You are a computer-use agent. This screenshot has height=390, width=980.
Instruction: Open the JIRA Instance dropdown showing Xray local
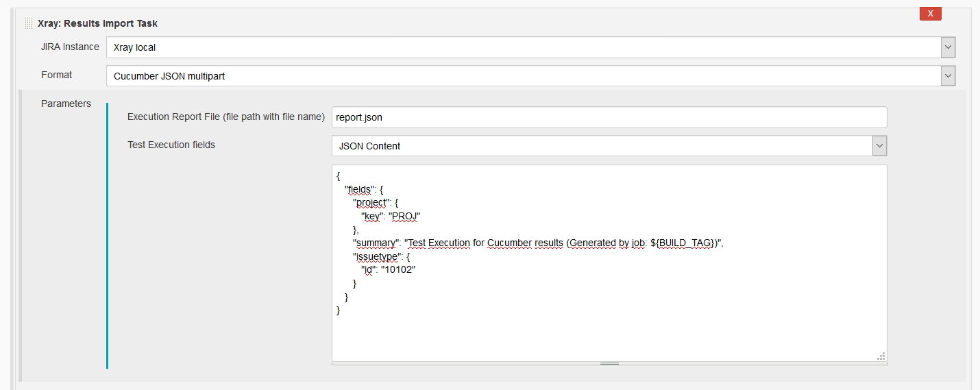click(x=530, y=47)
